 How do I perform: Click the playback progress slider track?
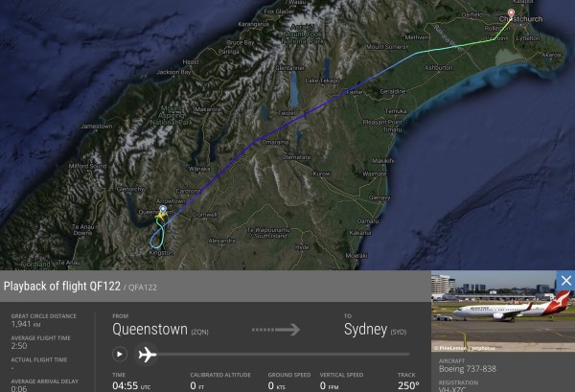point(283,355)
